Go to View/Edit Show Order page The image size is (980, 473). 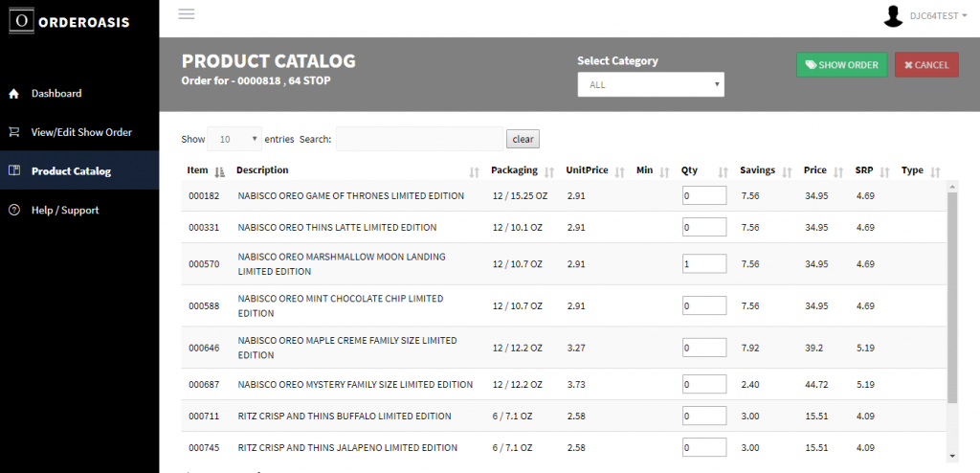pyautogui.click(x=79, y=132)
